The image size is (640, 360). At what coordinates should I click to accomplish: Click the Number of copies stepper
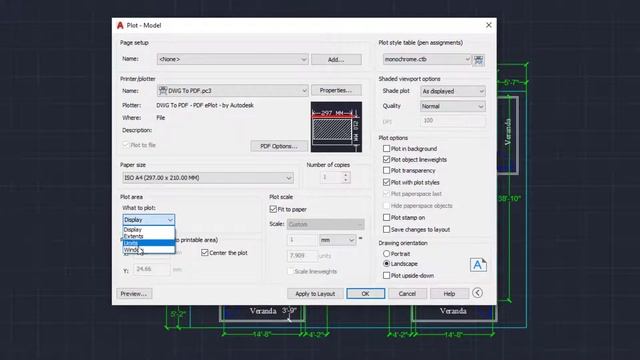[346, 178]
